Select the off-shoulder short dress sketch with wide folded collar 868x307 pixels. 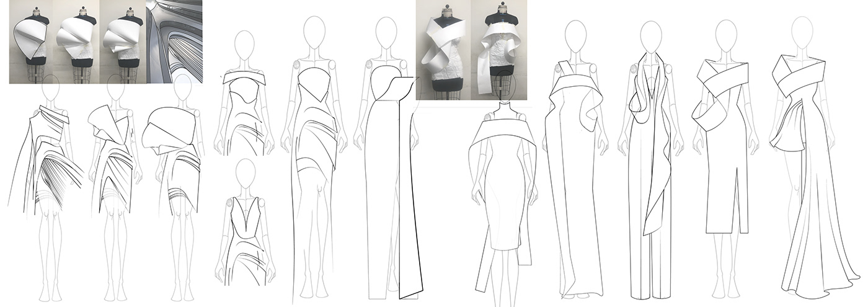[246, 93]
